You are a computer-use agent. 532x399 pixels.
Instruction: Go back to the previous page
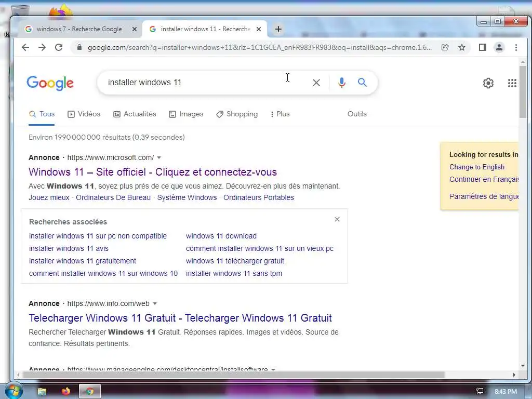click(25, 47)
